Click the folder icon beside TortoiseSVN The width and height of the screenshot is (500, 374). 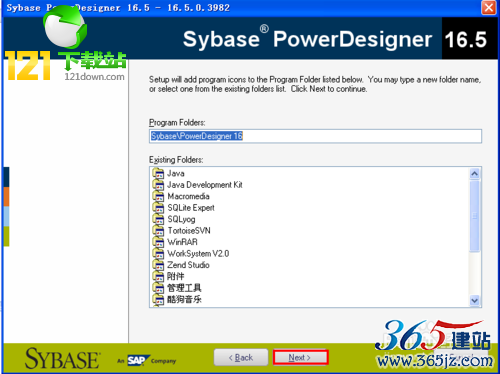[x=158, y=230]
